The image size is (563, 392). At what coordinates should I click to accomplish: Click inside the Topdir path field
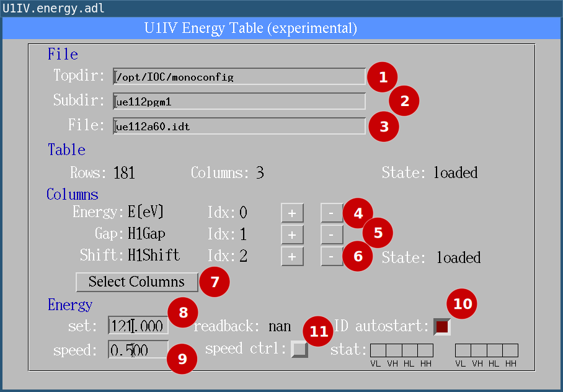(x=239, y=76)
